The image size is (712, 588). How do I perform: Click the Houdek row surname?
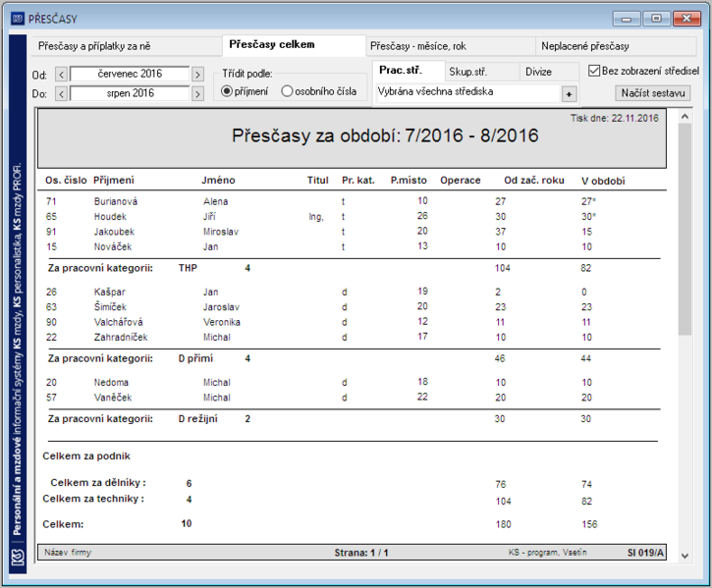coord(110,217)
